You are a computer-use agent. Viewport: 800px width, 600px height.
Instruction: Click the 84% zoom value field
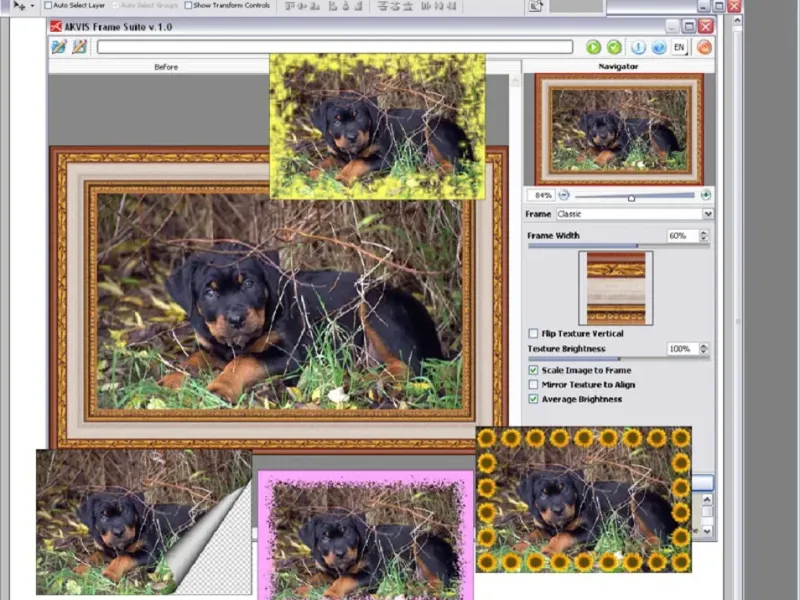click(x=541, y=195)
